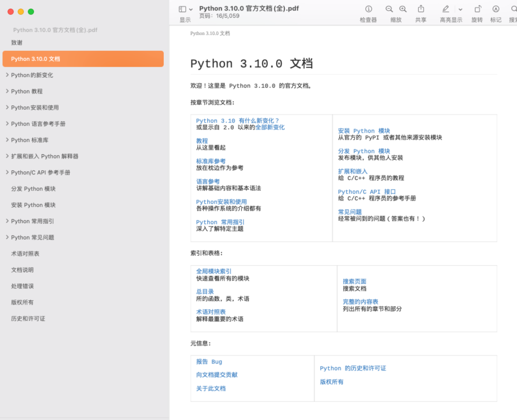
Task: Open the 报告 Bug link
Action: [209, 362]
